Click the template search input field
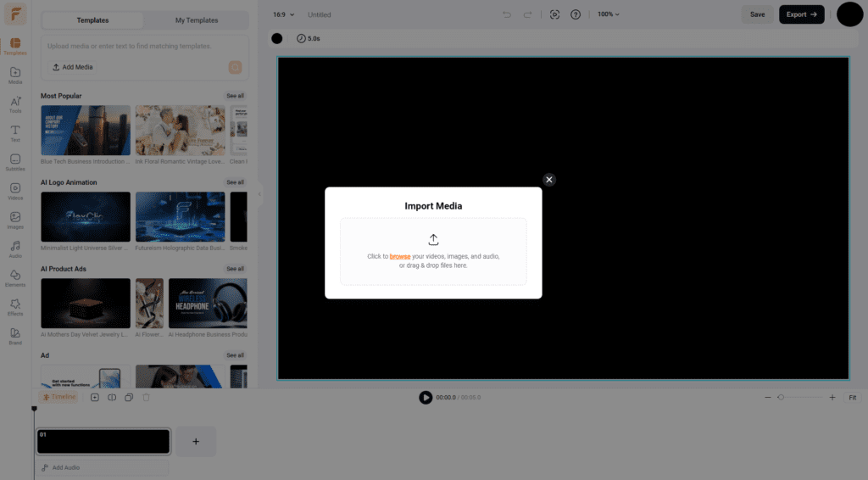 click(144, 46)
